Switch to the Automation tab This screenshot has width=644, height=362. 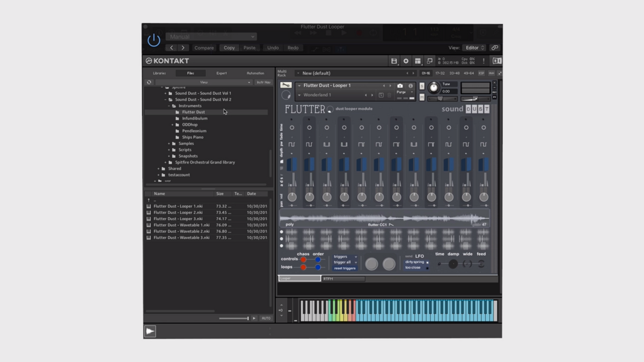tap(255, 73)
